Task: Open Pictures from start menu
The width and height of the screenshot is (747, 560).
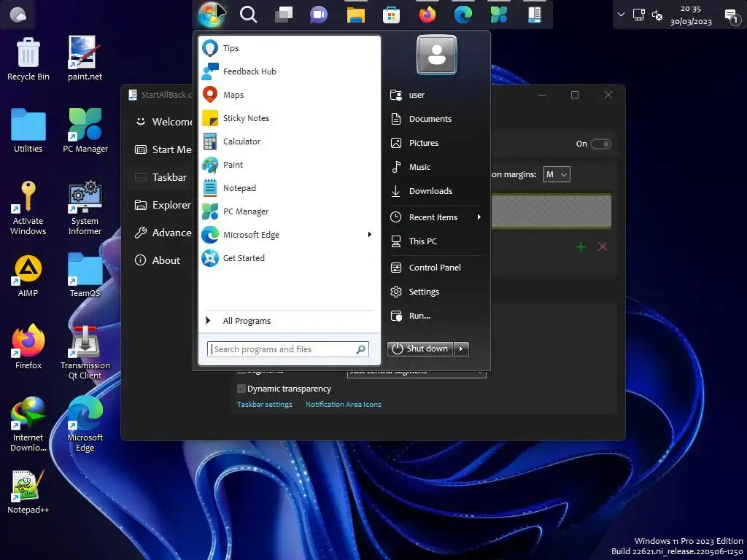Action: point(435,143)
